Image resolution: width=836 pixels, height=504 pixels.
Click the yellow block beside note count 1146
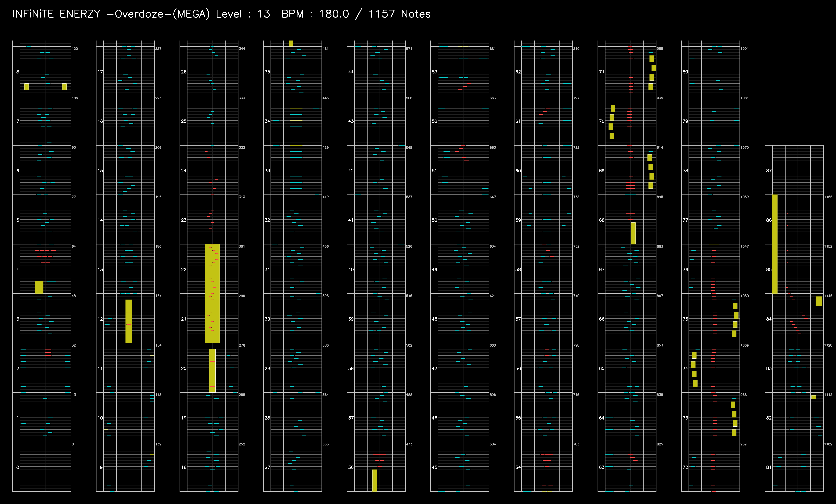pyautogui.click(x=819, y=301)
